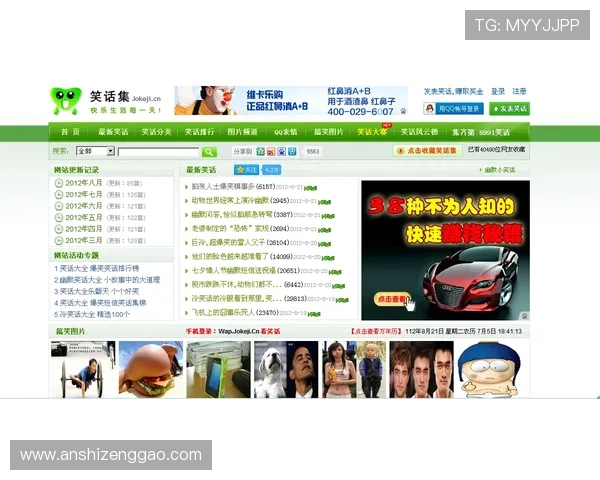600x480 pixels.
Task: Open joke 动物世界经常上演冷幽默
Action: (230, 201)
